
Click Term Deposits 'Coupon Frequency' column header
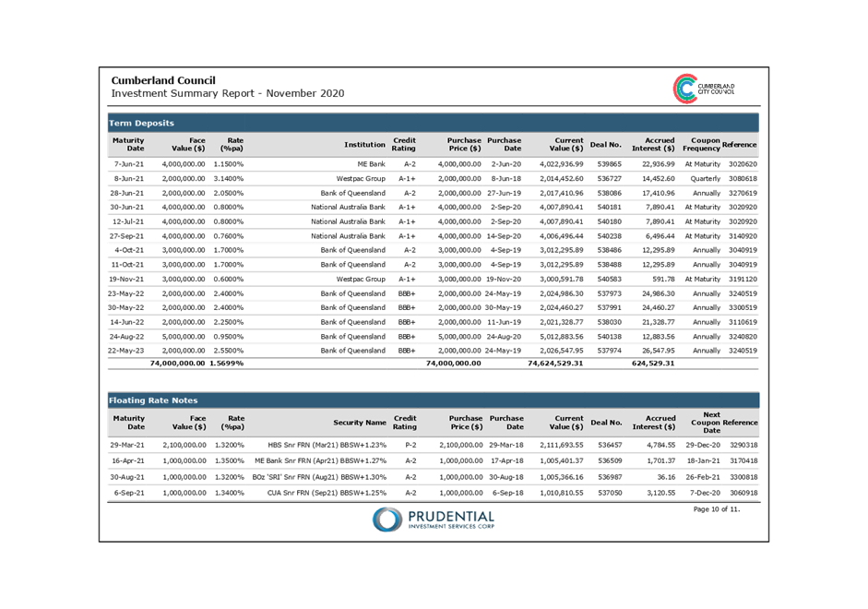pyautogui.click(x=701, y=145)
